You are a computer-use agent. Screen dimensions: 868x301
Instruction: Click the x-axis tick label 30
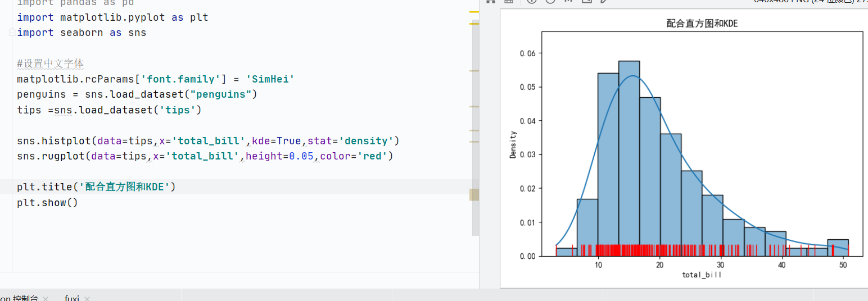pos(720,265)
